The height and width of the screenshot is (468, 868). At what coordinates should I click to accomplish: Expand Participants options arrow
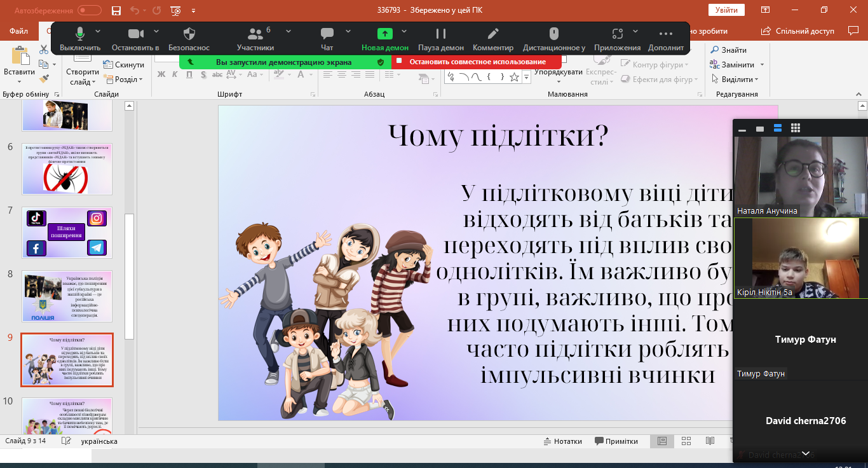coord(288,31)
